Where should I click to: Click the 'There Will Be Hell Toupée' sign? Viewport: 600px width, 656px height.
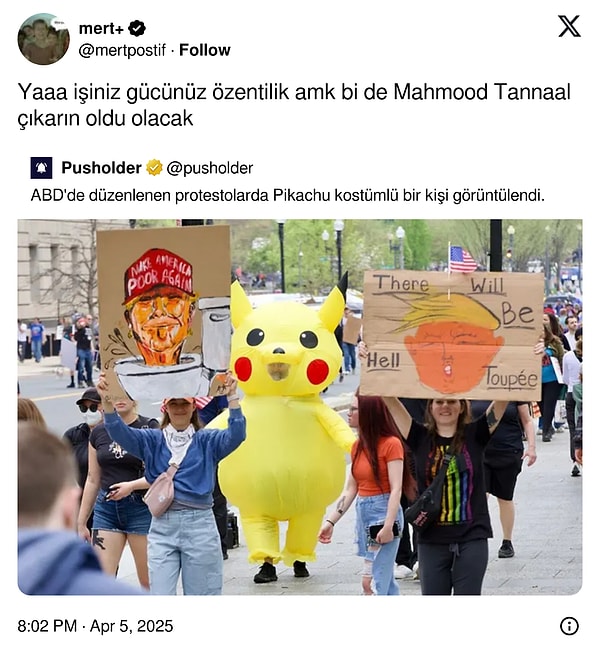click(x=452, y=335)
